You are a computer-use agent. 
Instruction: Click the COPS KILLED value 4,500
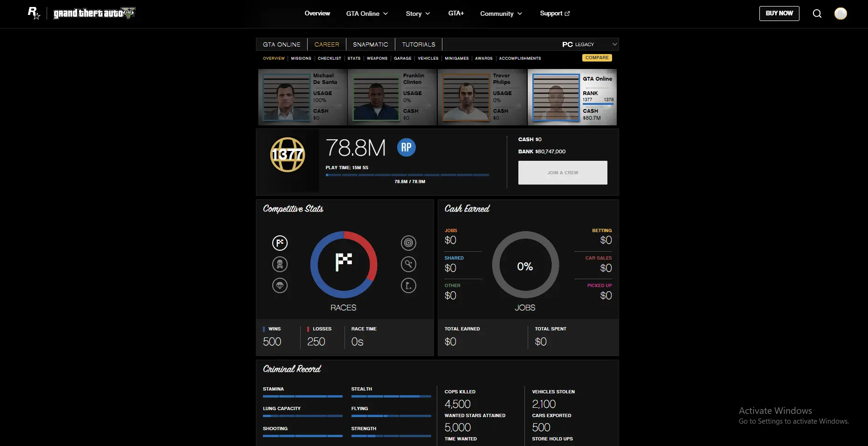click(x=458, y=404)
